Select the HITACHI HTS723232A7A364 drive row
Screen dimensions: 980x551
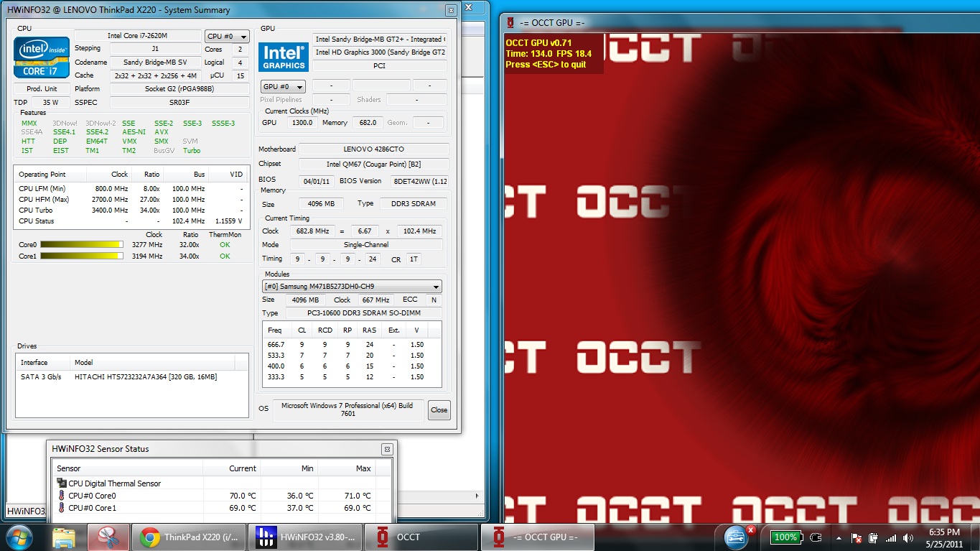pyautogui.click(x=131, y=377)
